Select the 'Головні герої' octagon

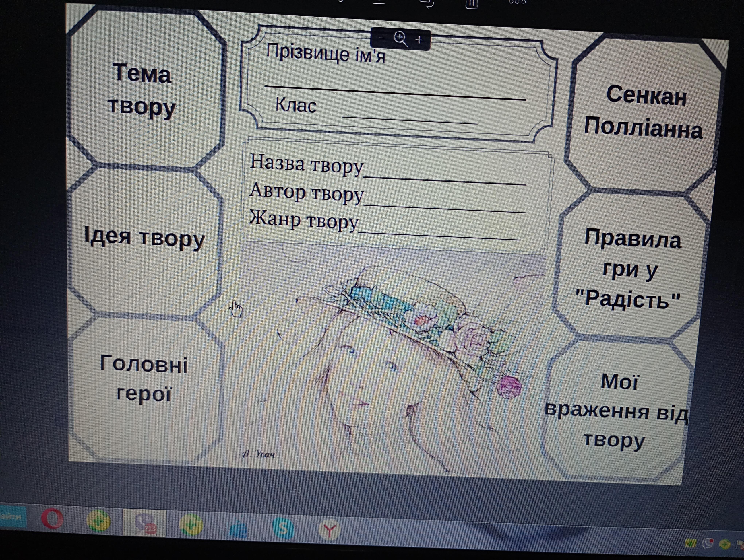[144, 380]
